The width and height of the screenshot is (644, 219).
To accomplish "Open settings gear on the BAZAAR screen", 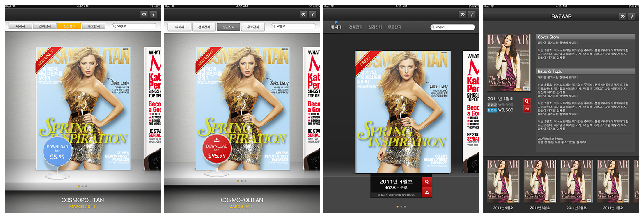I will [x=623, y=16].
